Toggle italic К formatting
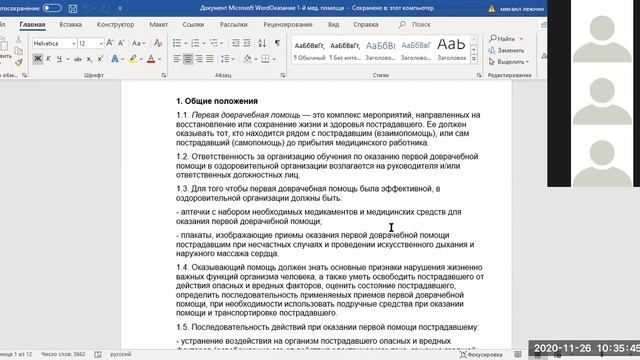640x360 pixels. tap(48, 59)
